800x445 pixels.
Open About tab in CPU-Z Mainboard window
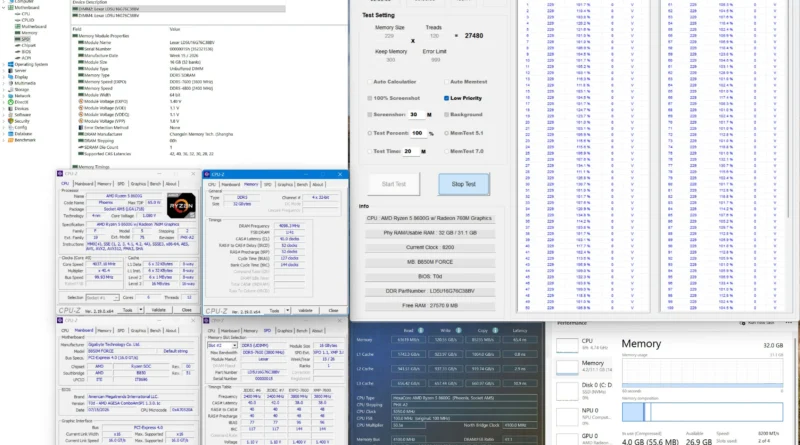pyautogui.click(x=170, y=330)
